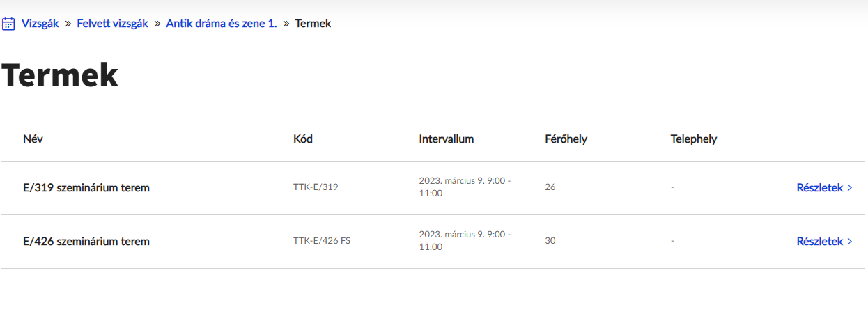Image resolution: width=868 pixels, height=321 pixels.
Task: Click the TTK-E/426 FS room code
Action: tap(322, 241)
